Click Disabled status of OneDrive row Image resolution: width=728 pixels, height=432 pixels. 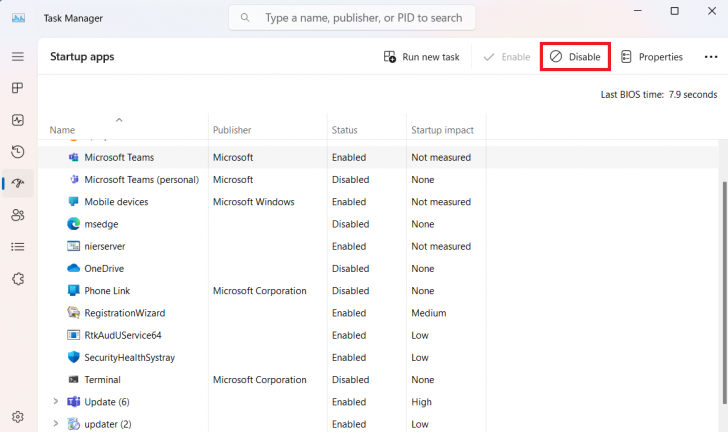coord(351,268)
